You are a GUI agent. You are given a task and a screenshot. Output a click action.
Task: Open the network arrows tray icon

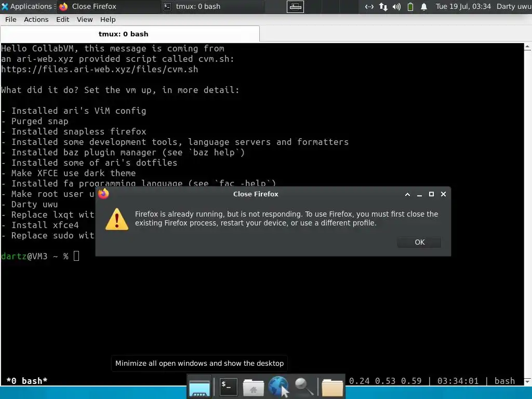[x=369, y=7]
